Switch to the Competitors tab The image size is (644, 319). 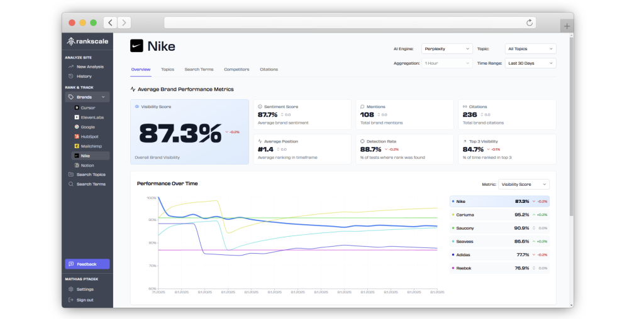236,69
